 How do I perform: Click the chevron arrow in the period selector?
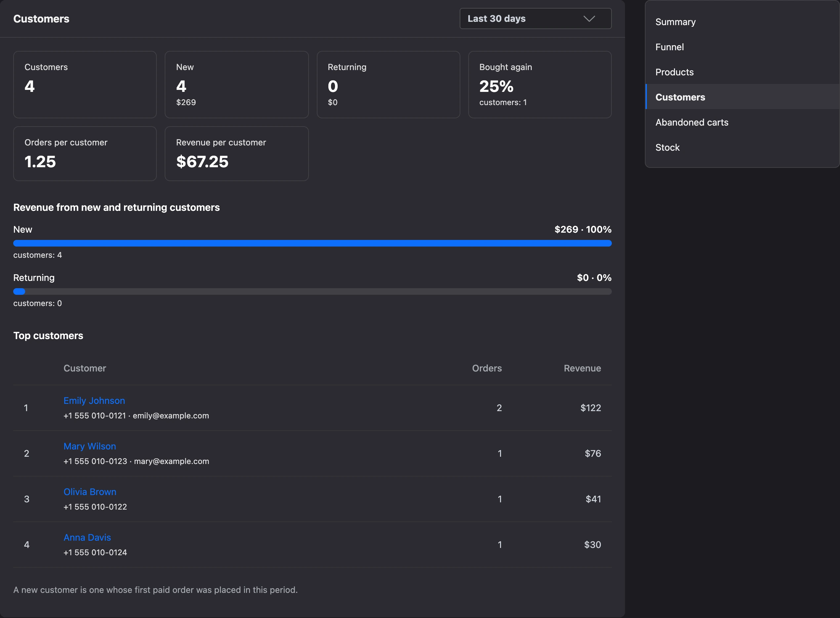589,19
